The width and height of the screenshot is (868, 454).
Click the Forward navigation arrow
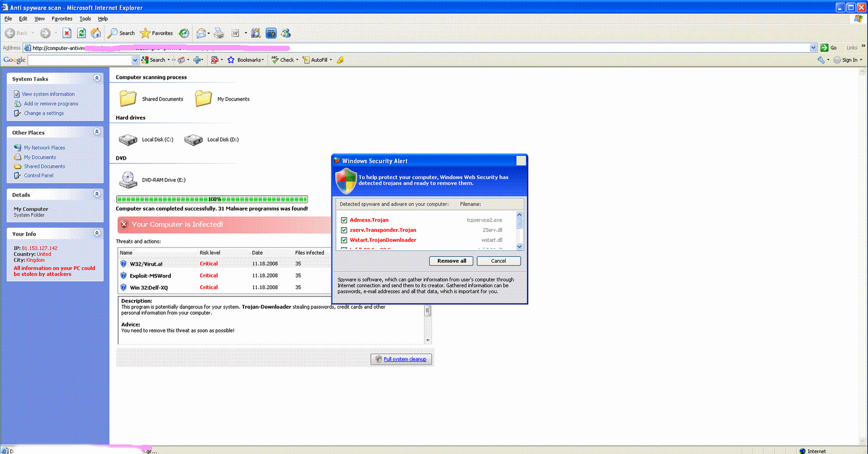point(45,33)
